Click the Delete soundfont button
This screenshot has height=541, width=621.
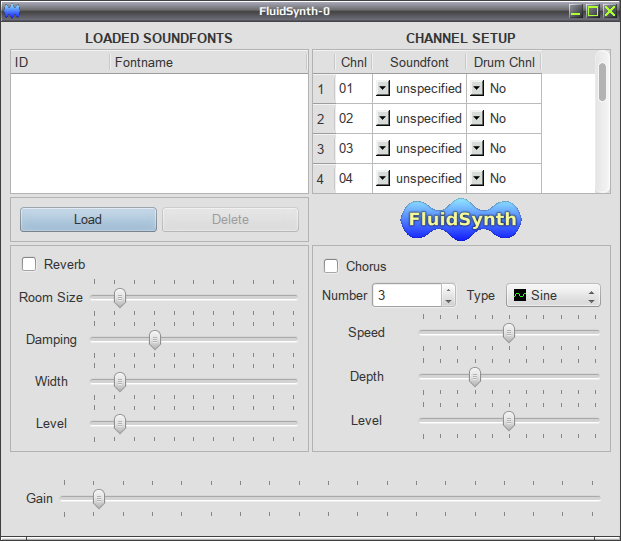230,219
